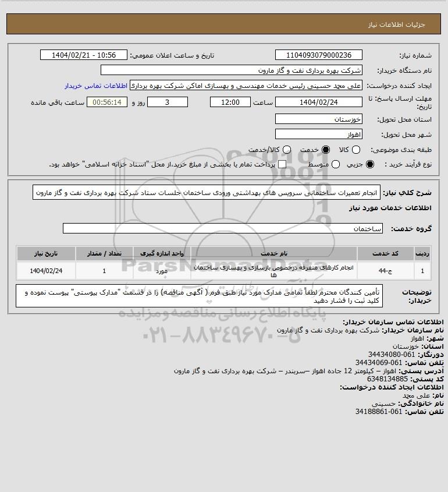Click the response deadline date 1404/02/24 field

[x=318, y=102]
